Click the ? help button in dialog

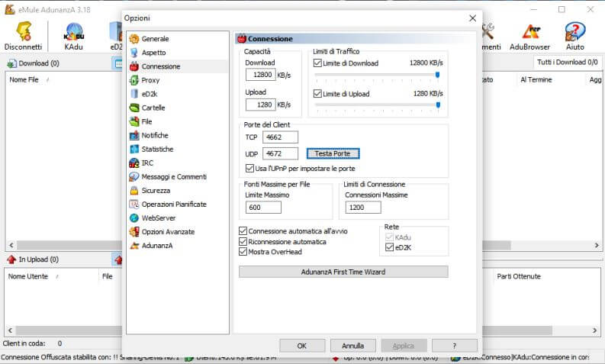coord(455,346)
